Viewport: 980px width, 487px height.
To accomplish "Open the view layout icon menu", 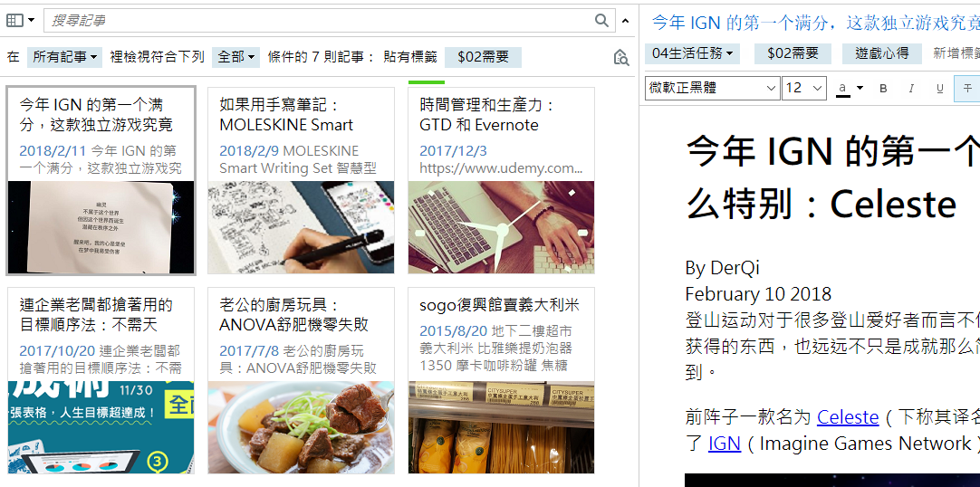I will 20,21.
